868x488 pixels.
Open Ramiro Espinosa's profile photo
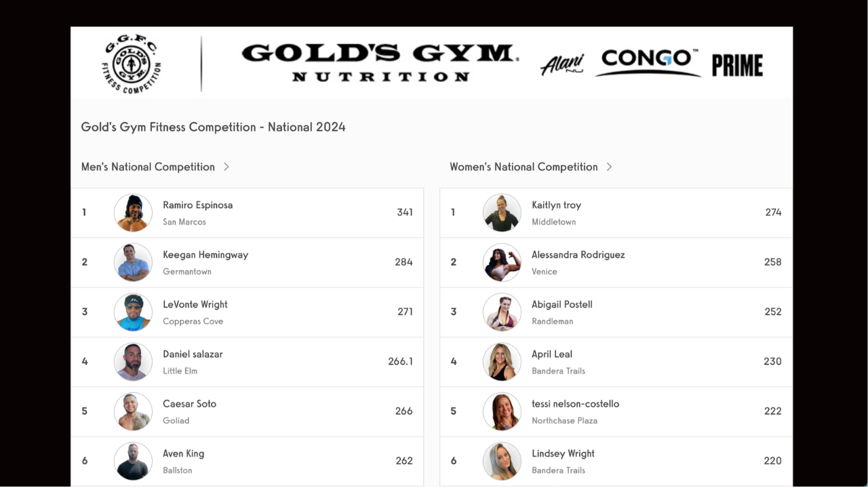click(133, 212)
